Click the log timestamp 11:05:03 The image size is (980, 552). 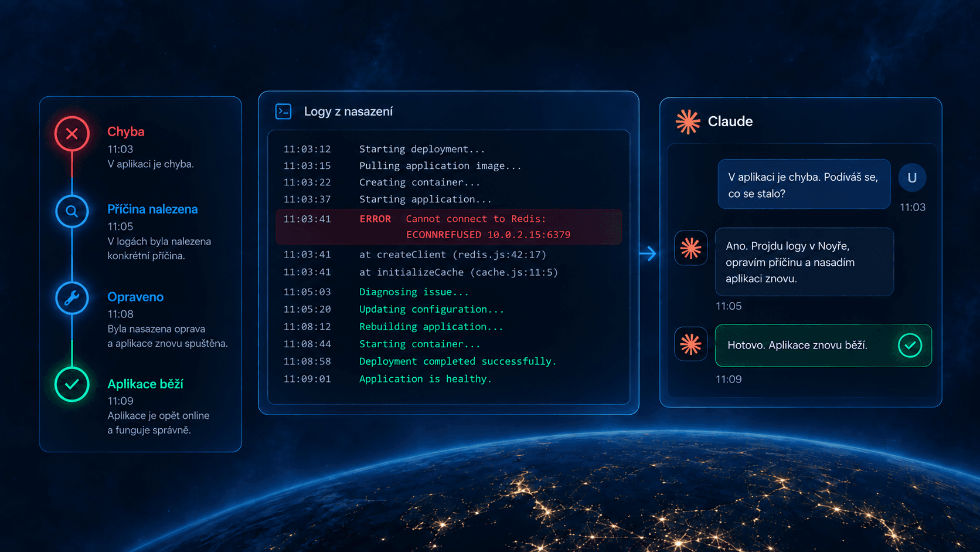click(307, 292)
